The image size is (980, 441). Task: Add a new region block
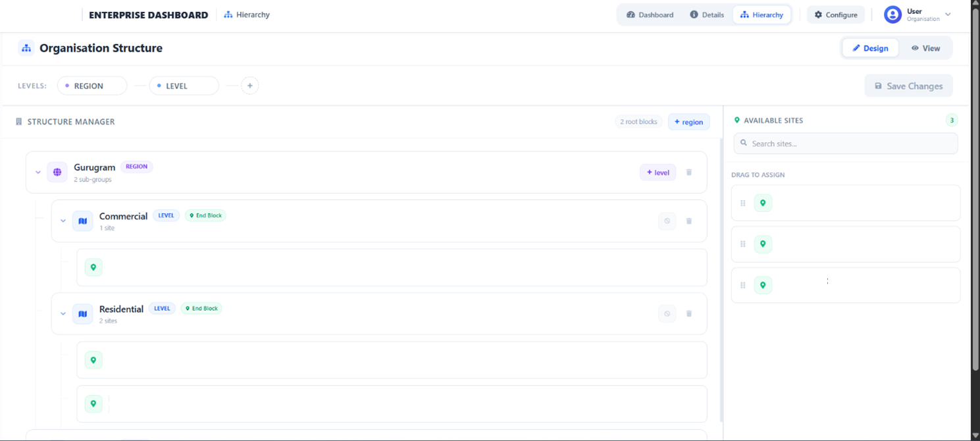(x=688, y=122)
